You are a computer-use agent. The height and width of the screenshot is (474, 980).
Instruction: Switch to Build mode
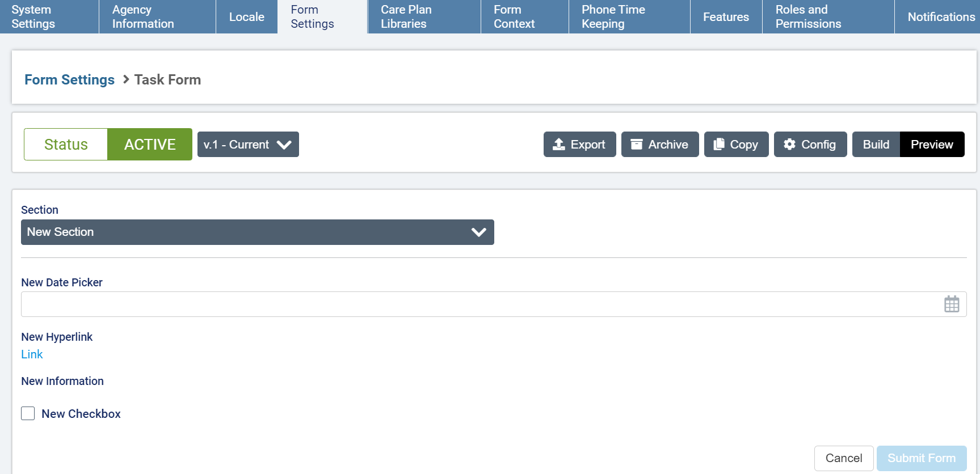876,145
